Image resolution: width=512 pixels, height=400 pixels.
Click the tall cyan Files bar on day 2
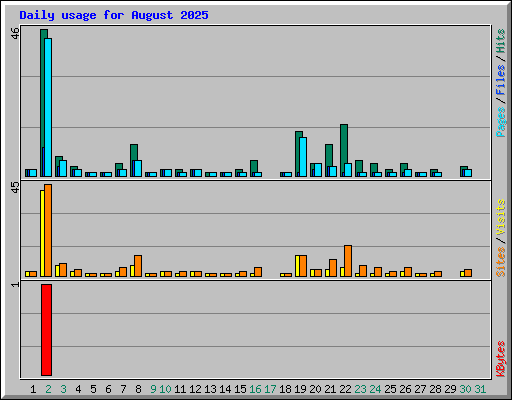point(48,107)
